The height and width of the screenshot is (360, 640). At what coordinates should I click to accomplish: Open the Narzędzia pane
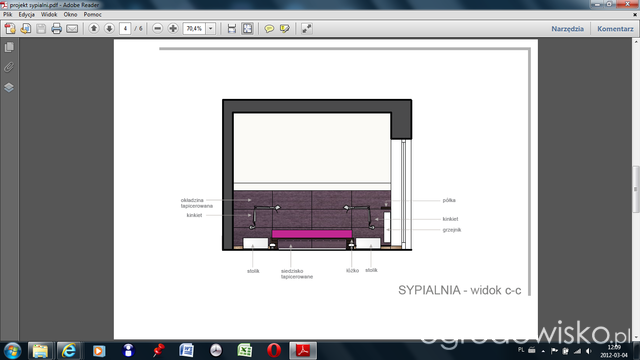[567, 29]
